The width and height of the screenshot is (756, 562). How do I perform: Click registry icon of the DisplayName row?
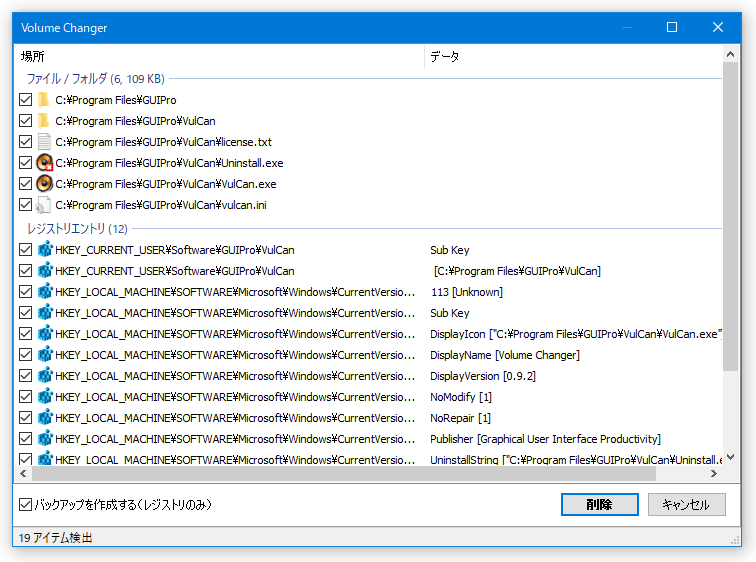(45, 355)
